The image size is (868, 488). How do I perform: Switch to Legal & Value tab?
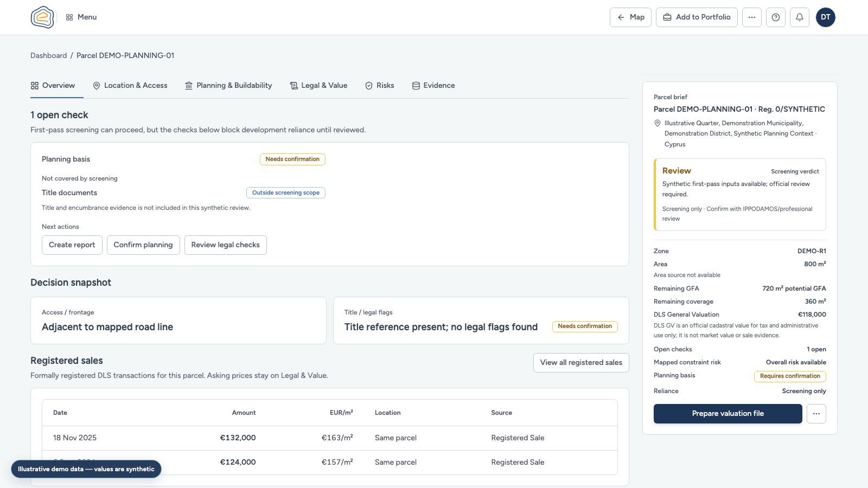[318, 86]
